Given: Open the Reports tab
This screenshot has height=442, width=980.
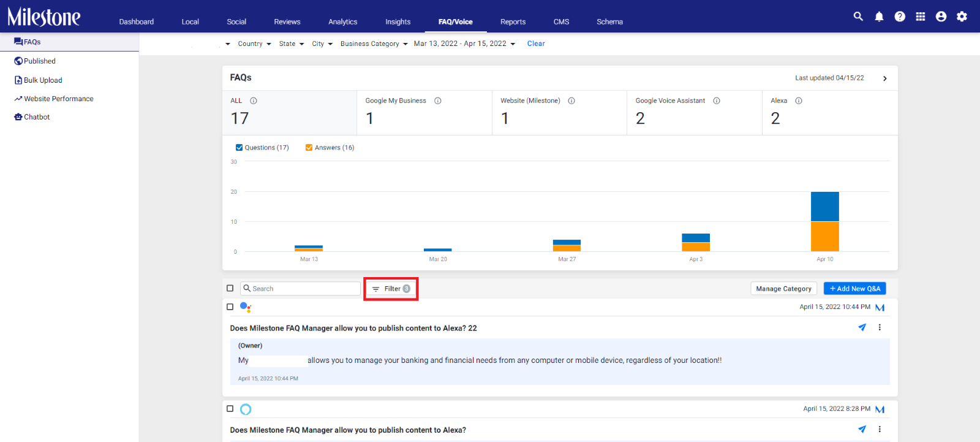Looking at the screenshot, I should coord(513,21).
